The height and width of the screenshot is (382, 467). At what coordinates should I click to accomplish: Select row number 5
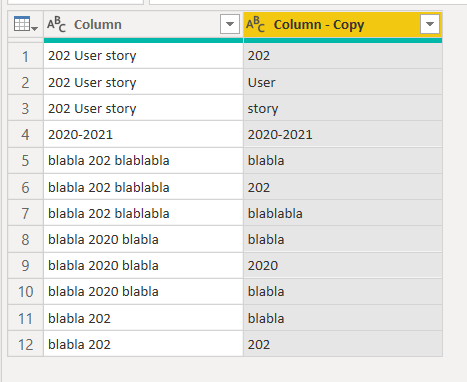point(26,161)
